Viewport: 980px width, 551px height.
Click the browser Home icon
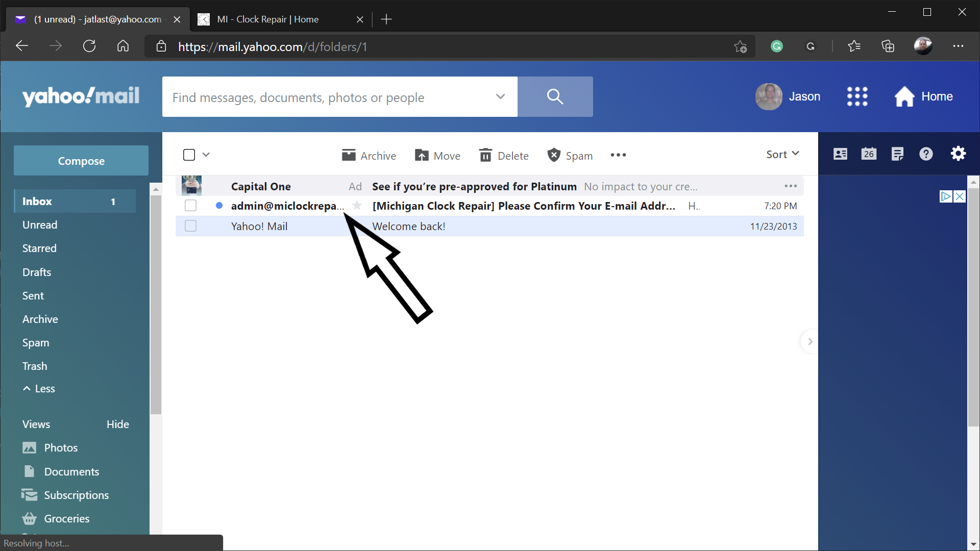coord(123,46)
